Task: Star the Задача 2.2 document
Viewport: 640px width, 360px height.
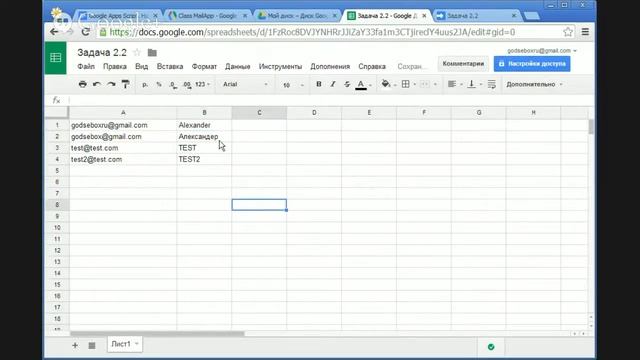Action: (137, 53)
